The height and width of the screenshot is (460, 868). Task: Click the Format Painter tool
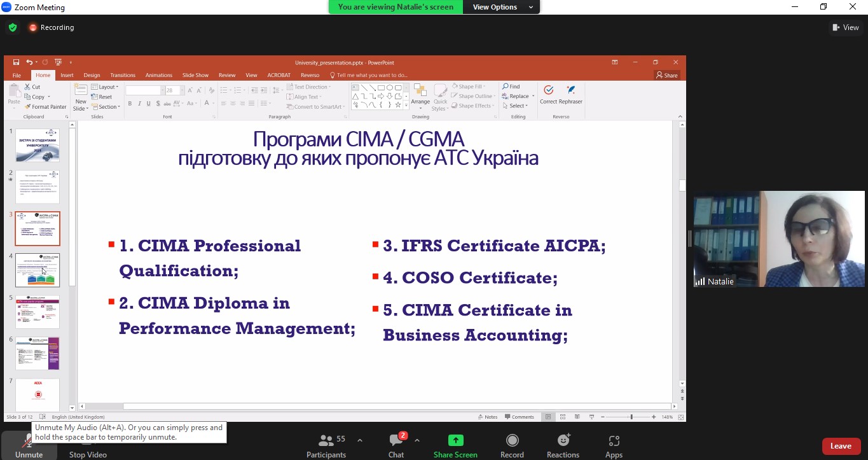coord(45,107)
